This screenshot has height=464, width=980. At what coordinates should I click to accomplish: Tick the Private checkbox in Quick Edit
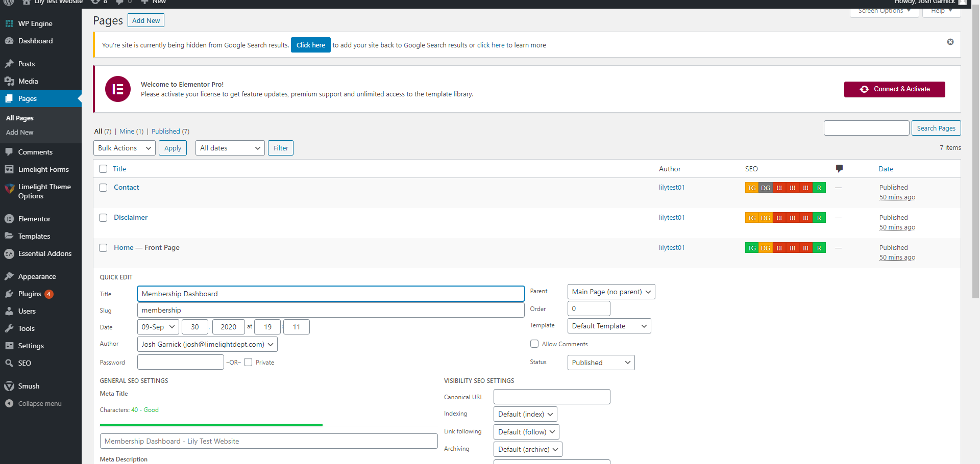click(248, 362)
